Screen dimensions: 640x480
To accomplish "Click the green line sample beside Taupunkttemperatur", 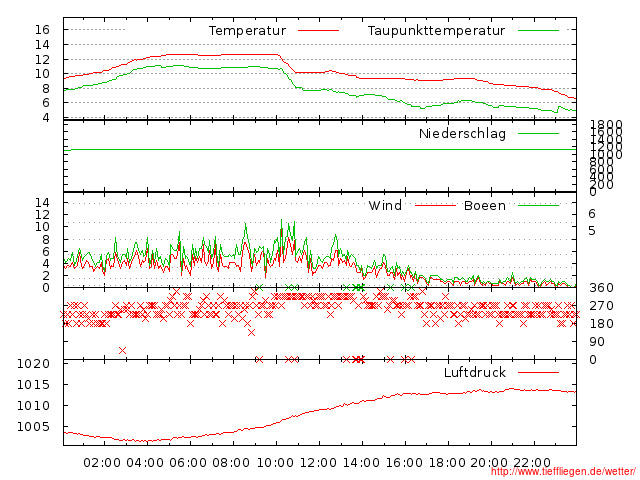I will point(538,30).
